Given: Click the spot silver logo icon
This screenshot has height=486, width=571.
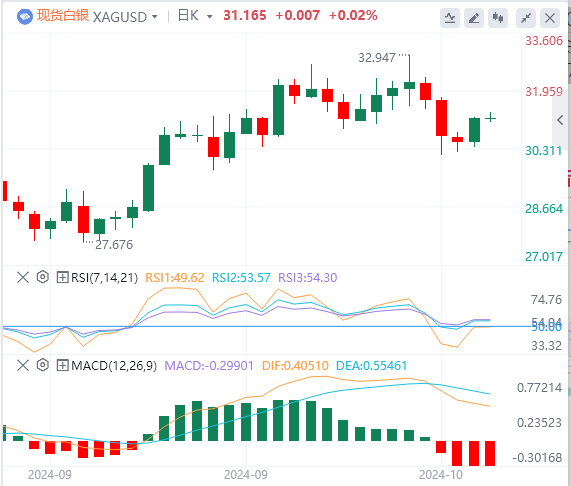Looking at the screenshot, I should coord(25,17).
